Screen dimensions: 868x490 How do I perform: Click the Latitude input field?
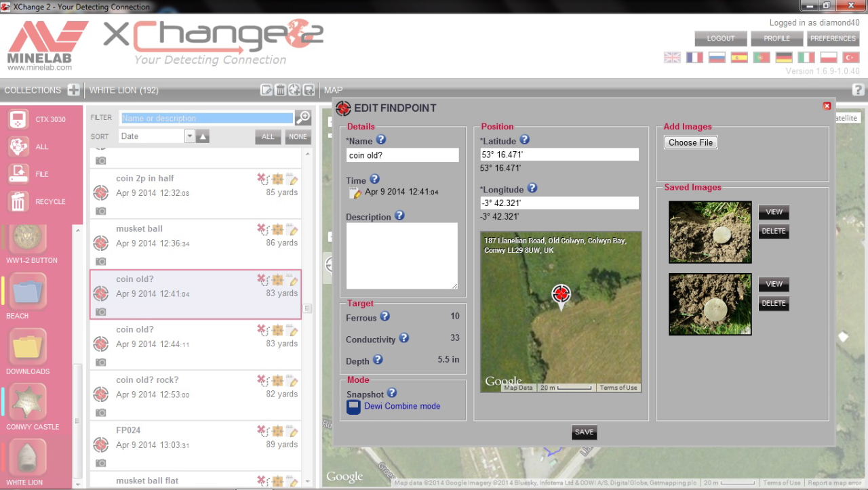(559, 155)
